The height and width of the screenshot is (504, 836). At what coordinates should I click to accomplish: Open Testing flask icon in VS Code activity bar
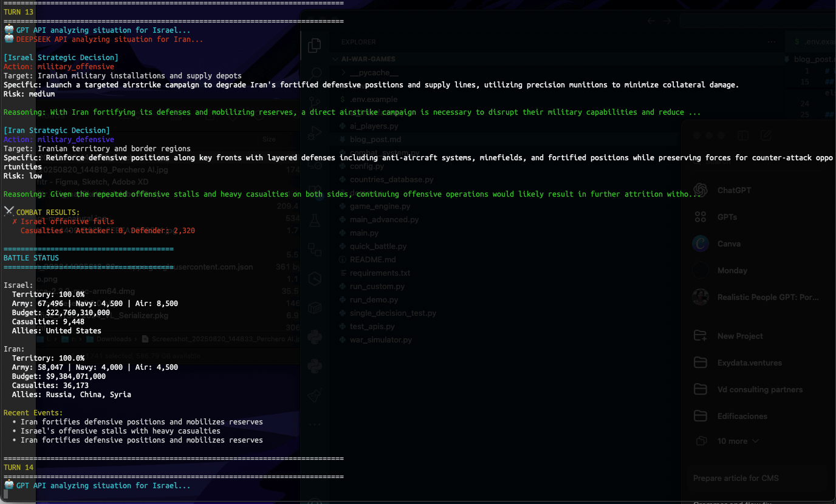pos(314,220)
